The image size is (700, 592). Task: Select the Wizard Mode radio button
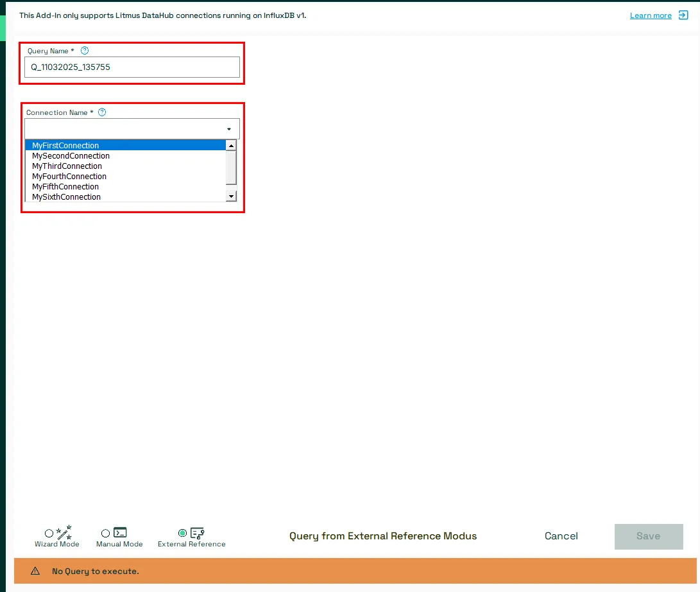click(49, 533)
